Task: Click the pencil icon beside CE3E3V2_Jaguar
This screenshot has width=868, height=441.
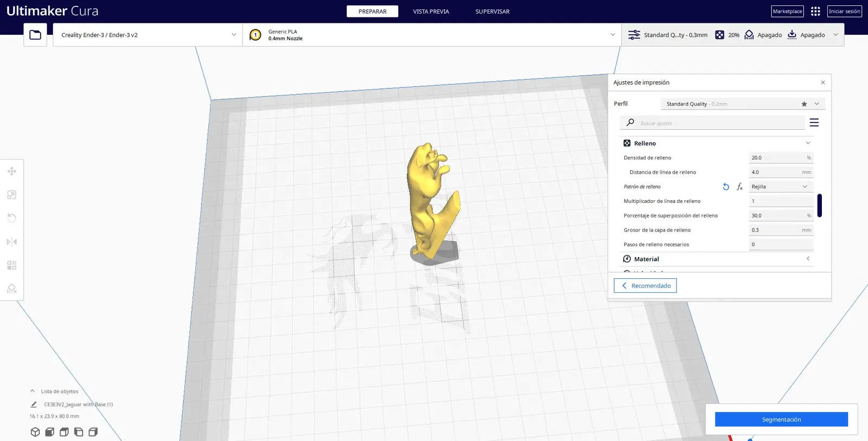Action: tap(34, 404)
